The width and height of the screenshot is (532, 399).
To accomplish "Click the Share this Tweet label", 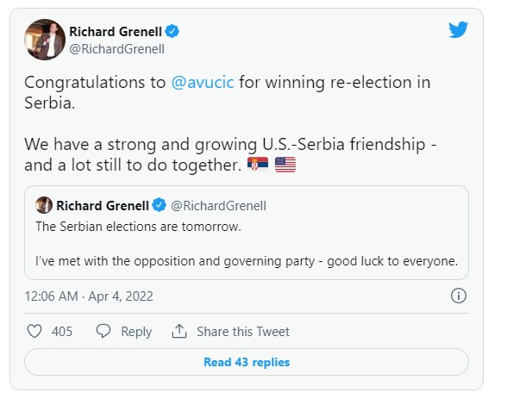I will point(243,332).
